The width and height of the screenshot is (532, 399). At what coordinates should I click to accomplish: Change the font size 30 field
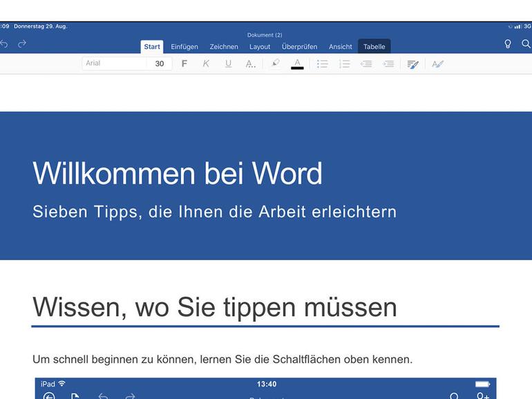160,64
